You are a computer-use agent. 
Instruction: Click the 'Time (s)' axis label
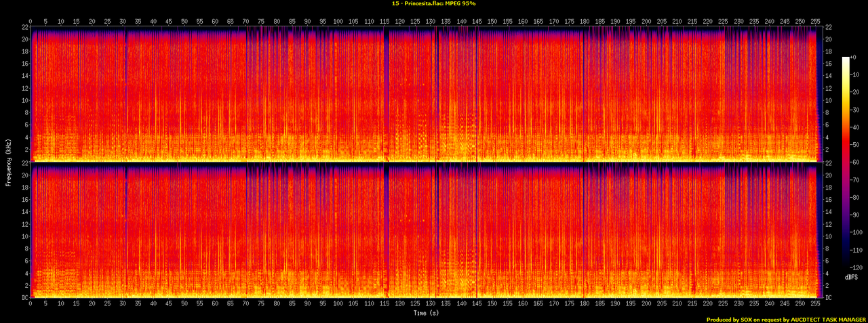tap(426, 313)
